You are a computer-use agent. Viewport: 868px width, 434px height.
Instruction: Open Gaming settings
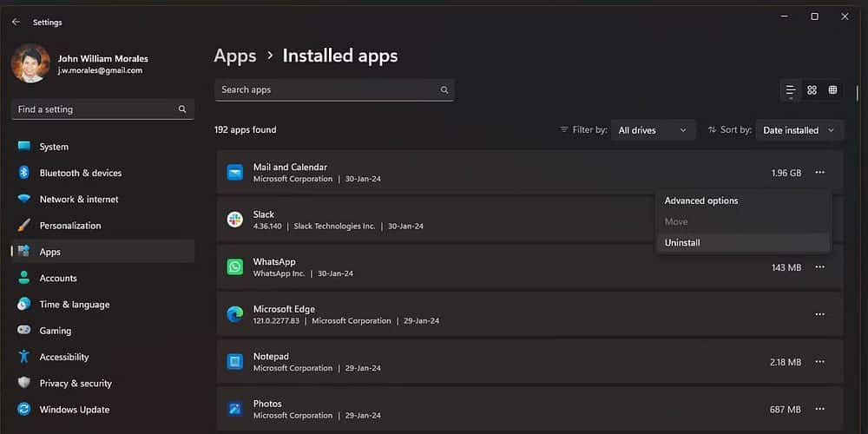[x=103, y=331]
